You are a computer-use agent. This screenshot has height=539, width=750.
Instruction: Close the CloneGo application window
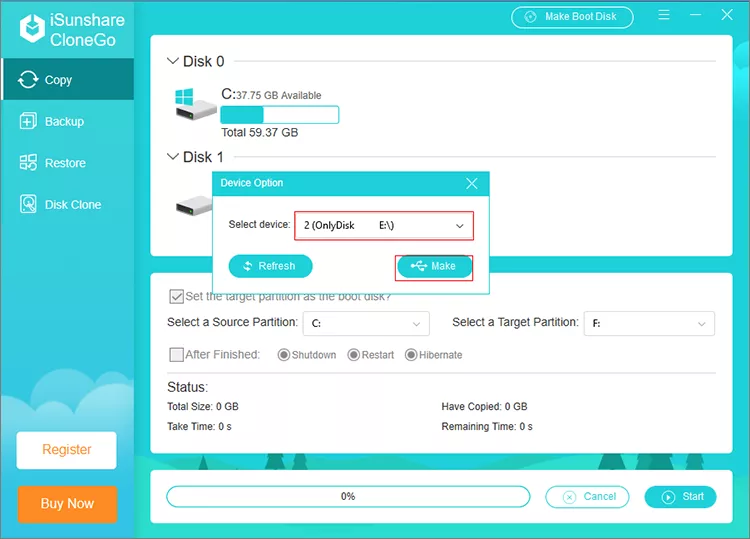(727, 15)
